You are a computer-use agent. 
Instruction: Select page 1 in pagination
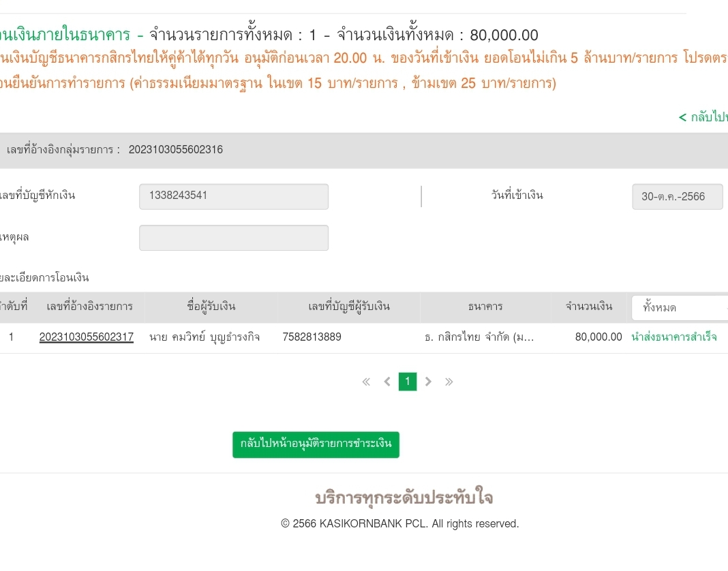coord(407,382)
